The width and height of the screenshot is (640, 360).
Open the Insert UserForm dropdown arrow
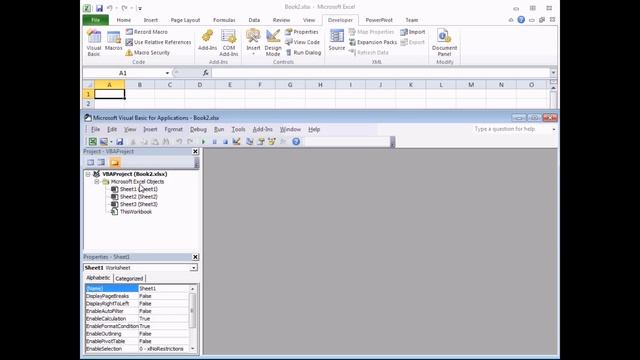click(111, 142)
